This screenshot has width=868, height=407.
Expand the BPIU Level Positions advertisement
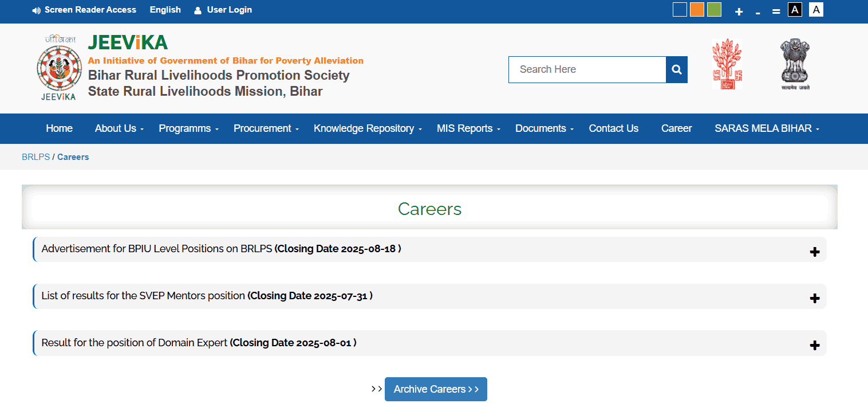click(814, 251)
